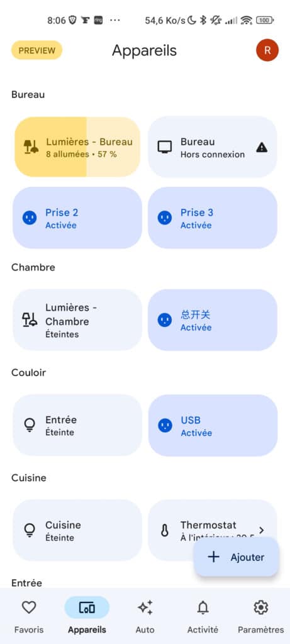Tap the bulb icon on Entrée tile
Screen dimensions: 290x644
(30, 425)
